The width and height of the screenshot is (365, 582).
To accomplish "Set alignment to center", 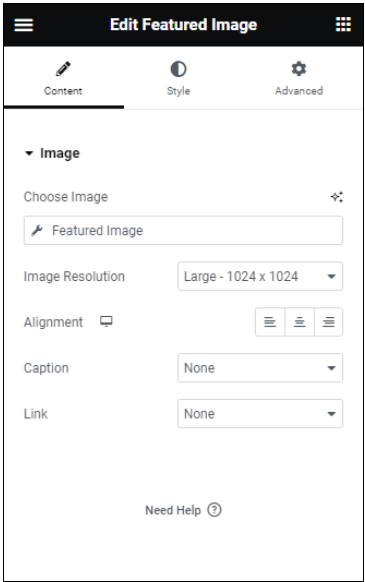I will 299,322.
